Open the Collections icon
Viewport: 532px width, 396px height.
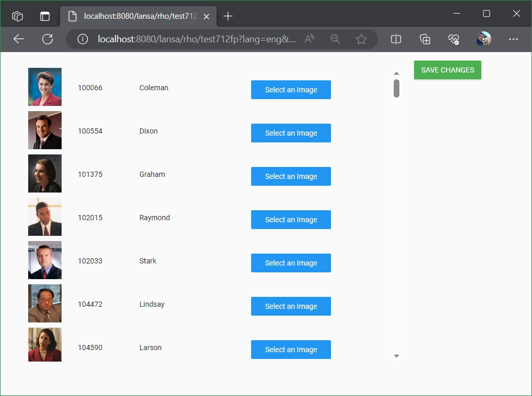(x=425, y=39)
